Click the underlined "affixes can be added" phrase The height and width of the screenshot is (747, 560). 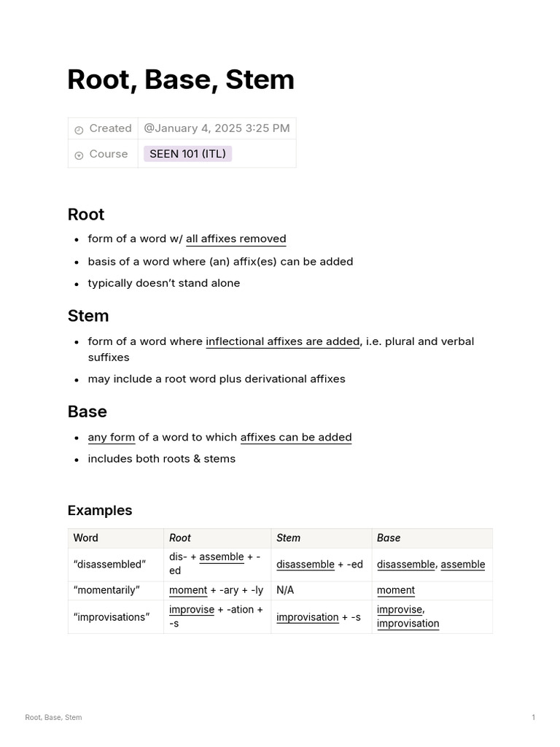coord(295,437)
